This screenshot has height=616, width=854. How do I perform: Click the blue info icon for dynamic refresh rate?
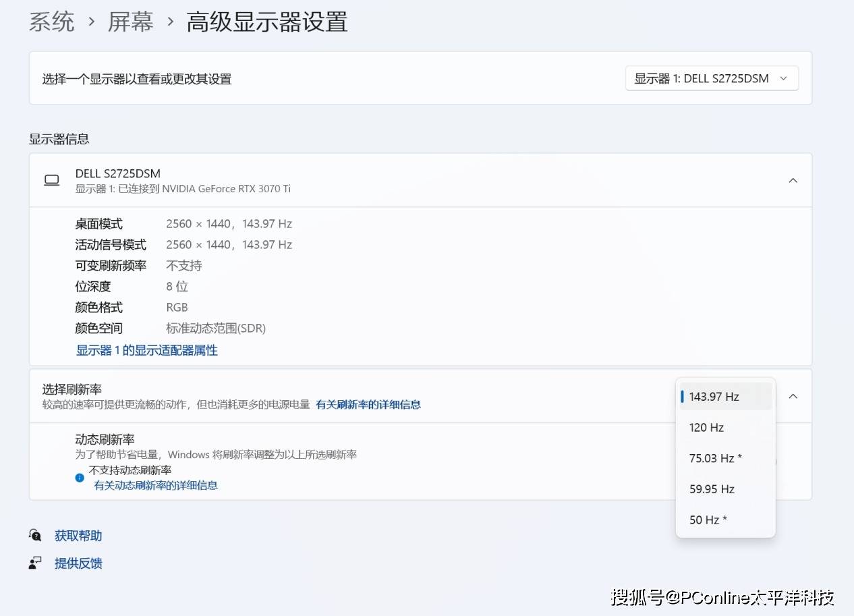80,478
